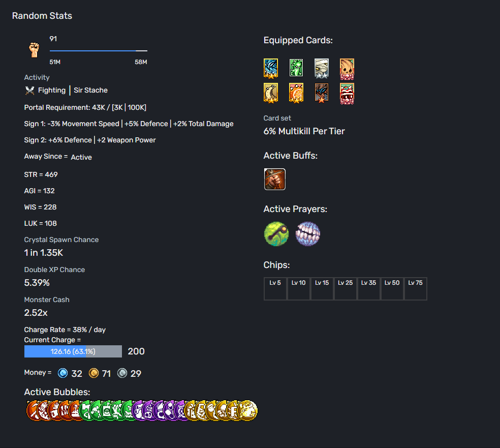Click the gold coin money icon
500x448 pixels.
point(93,373)
